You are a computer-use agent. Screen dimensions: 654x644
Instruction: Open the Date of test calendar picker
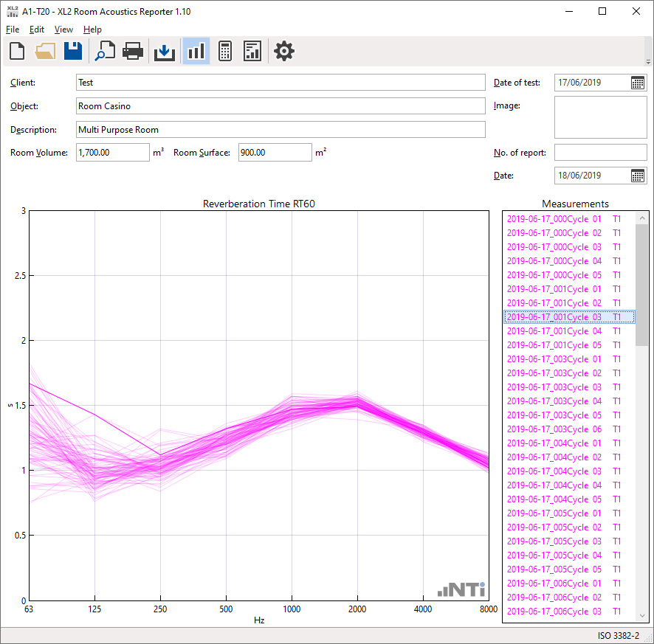click(638, 83)
